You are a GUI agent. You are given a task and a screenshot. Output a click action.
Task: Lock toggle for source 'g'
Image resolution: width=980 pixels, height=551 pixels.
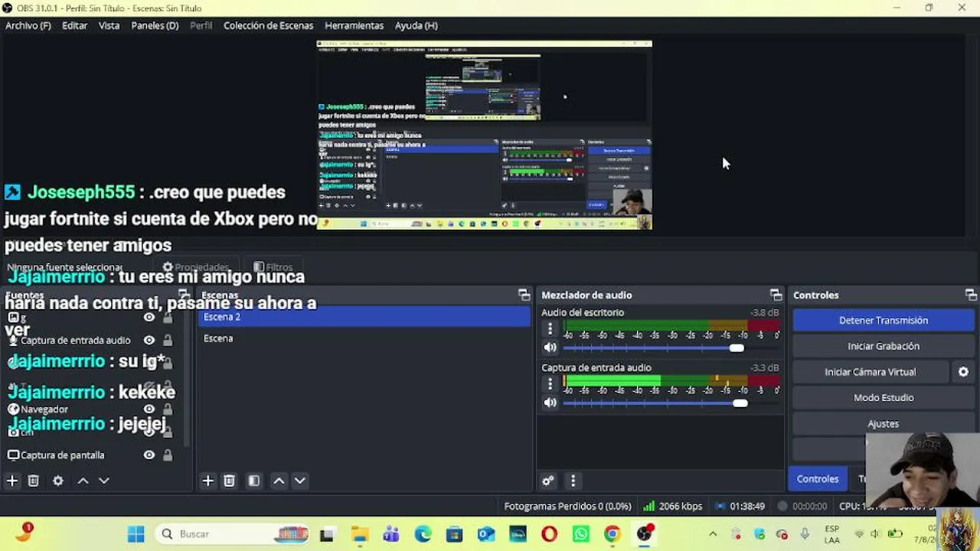coord(168,318)
